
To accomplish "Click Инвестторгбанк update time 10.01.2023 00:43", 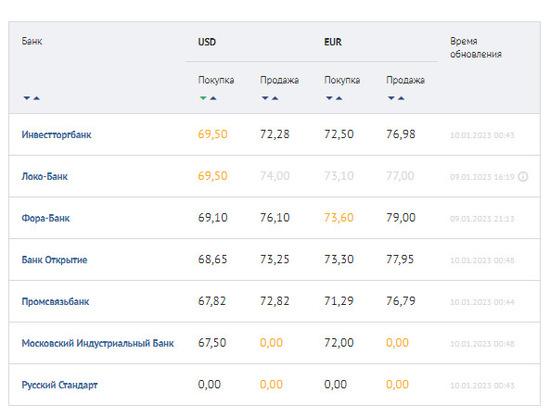I will point(482,135).
